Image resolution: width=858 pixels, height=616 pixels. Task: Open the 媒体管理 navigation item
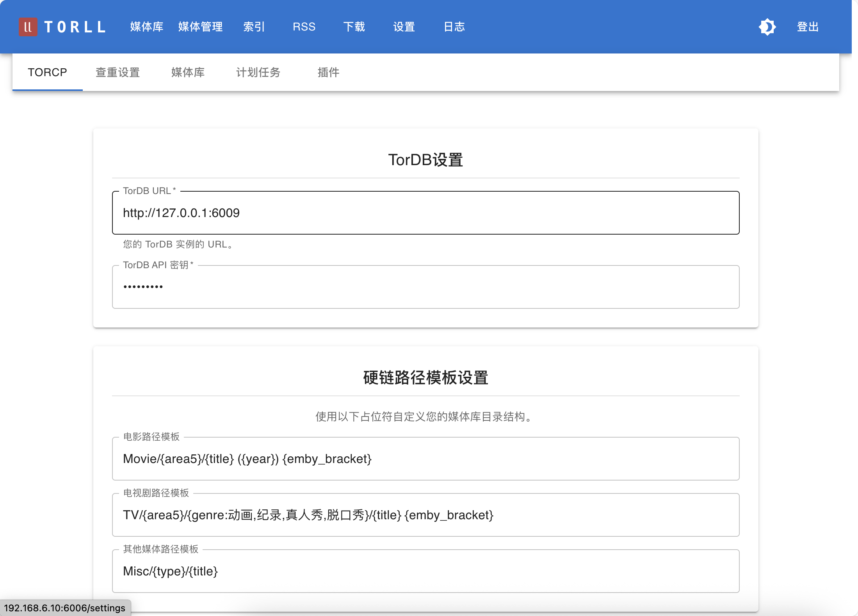(x=200, y=27)
